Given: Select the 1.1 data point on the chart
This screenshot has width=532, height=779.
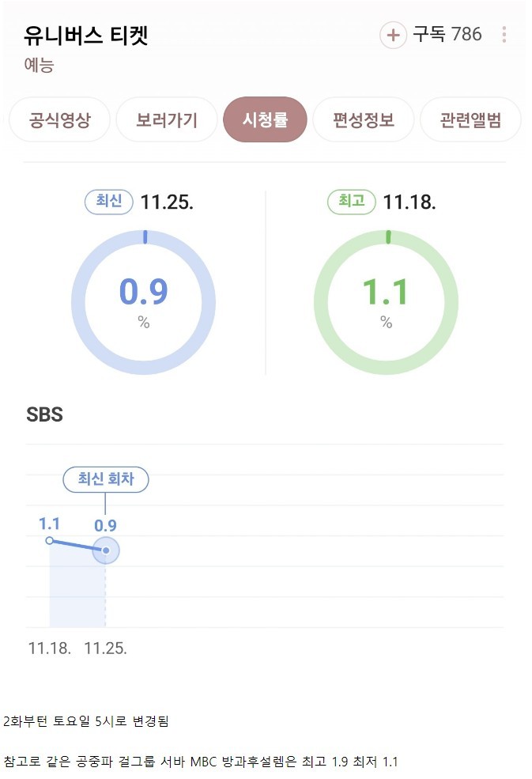Looking at the screenshot, I should point(50,541).
